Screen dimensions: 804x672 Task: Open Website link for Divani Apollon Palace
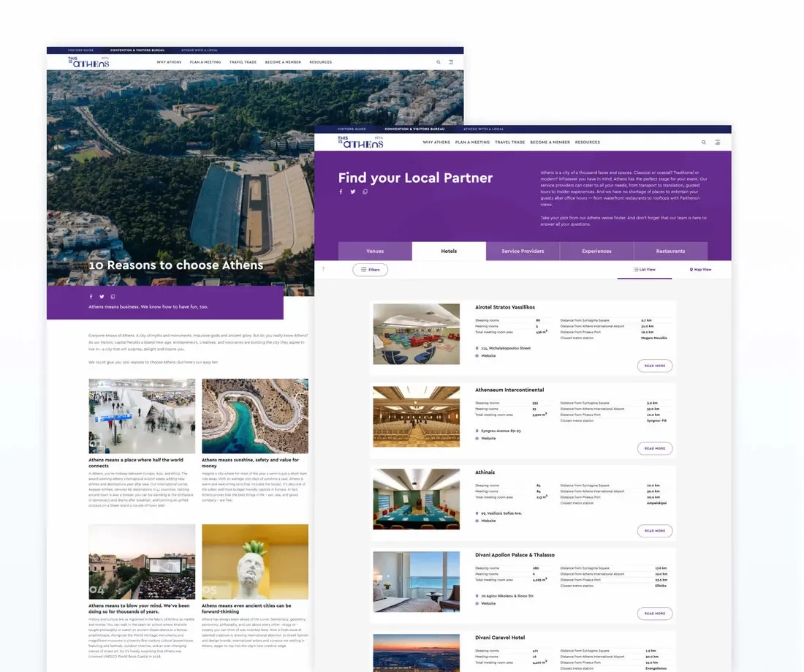coord(488,604)
